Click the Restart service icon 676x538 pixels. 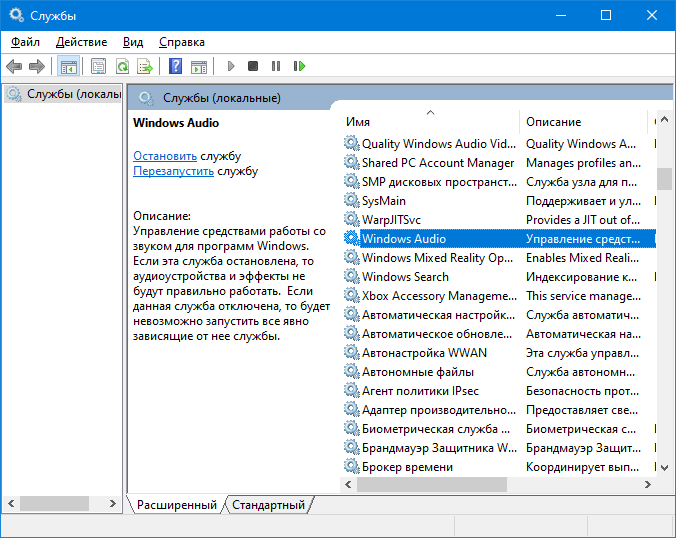pyautogui.click(x=299, y=66)
